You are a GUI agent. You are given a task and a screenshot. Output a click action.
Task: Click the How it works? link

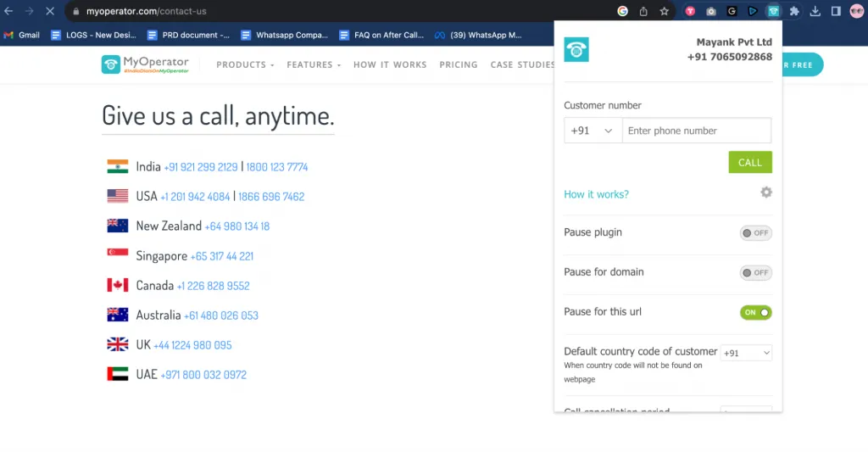(596, 194)
